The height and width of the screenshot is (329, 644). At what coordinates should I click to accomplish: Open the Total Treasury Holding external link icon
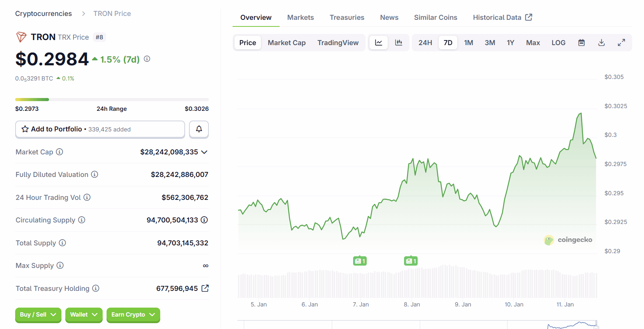click(x=205, y=288)
